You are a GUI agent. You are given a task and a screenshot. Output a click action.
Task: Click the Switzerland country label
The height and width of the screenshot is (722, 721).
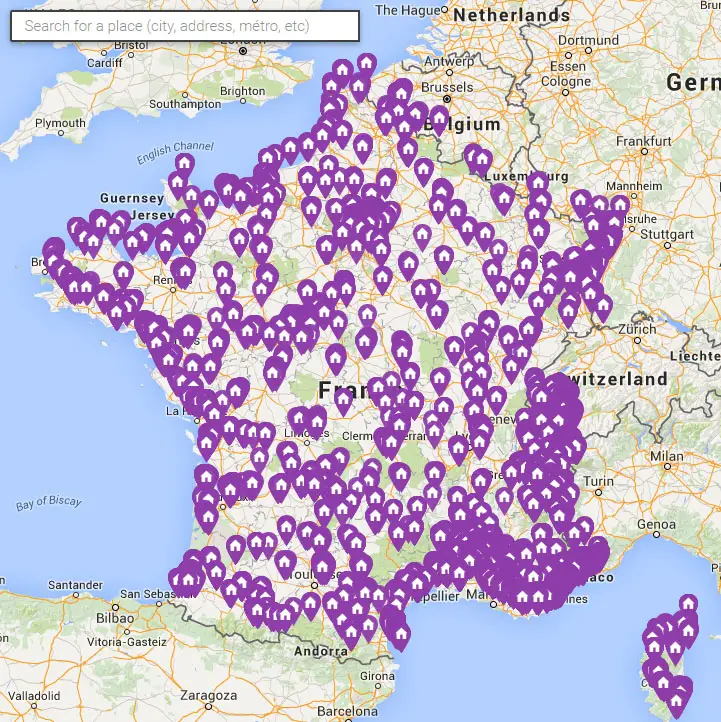coord(617,379)
